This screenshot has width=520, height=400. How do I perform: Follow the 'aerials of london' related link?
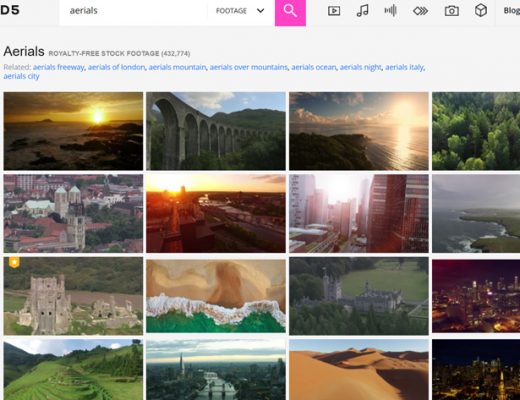(116, 67)
